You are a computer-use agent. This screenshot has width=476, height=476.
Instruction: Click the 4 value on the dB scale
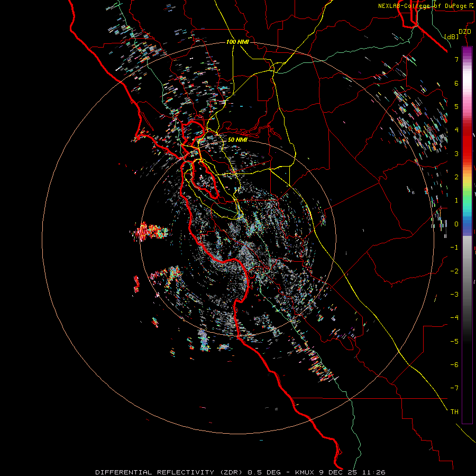click(x=456, y=130)
